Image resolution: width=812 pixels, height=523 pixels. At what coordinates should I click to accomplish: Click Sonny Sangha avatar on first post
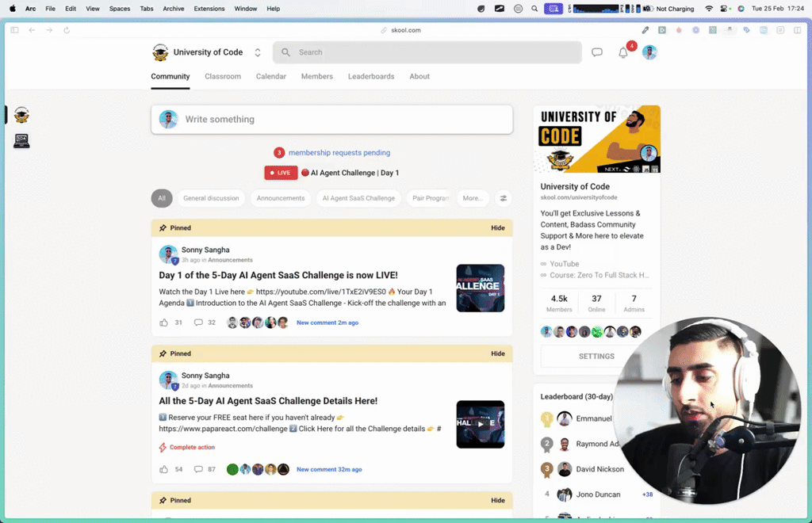pyautogui.click(x=168, y=254)
